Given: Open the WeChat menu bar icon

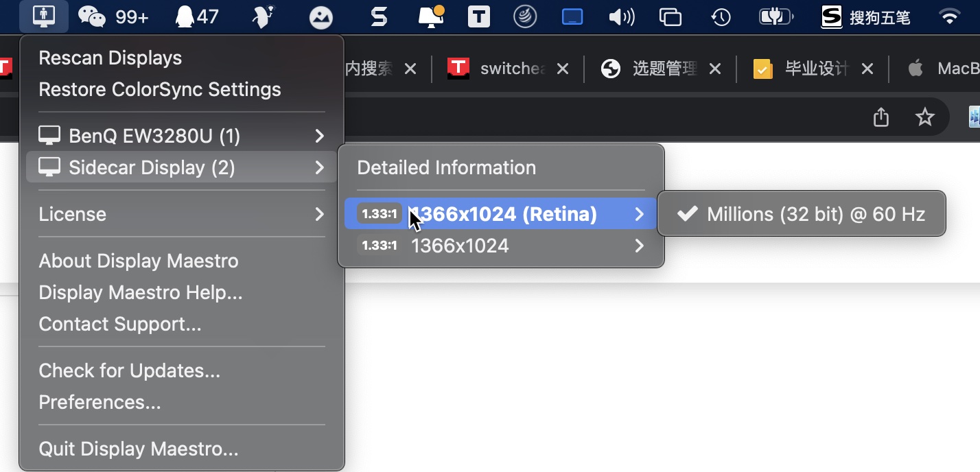Looking at the screenshot, I should point(92,16).
